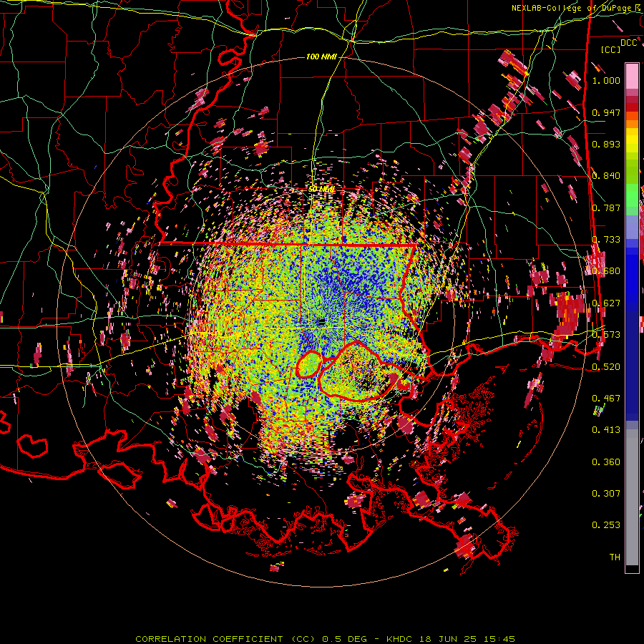Click the [CC] label above the color scale
The image size is (644, 644).
[x=610, y=49]
